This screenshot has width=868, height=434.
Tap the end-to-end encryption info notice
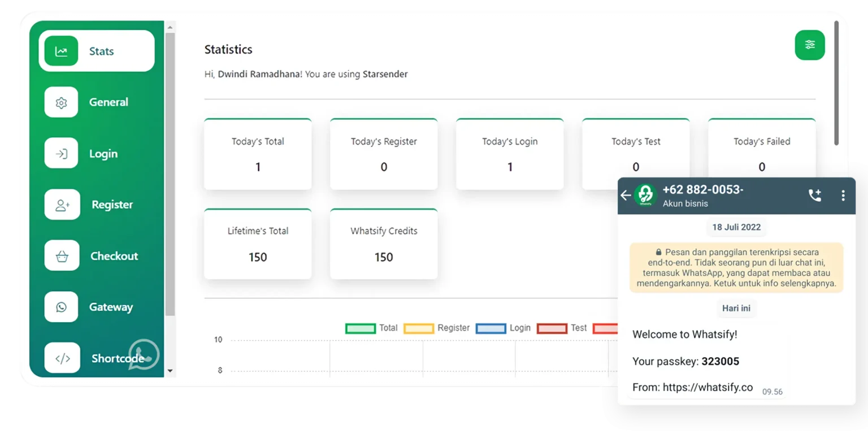(736, 268)
